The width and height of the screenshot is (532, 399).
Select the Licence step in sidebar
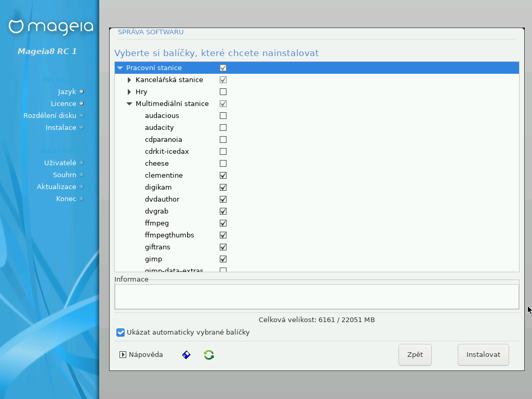pyautogui.click(x=63, y=103)
